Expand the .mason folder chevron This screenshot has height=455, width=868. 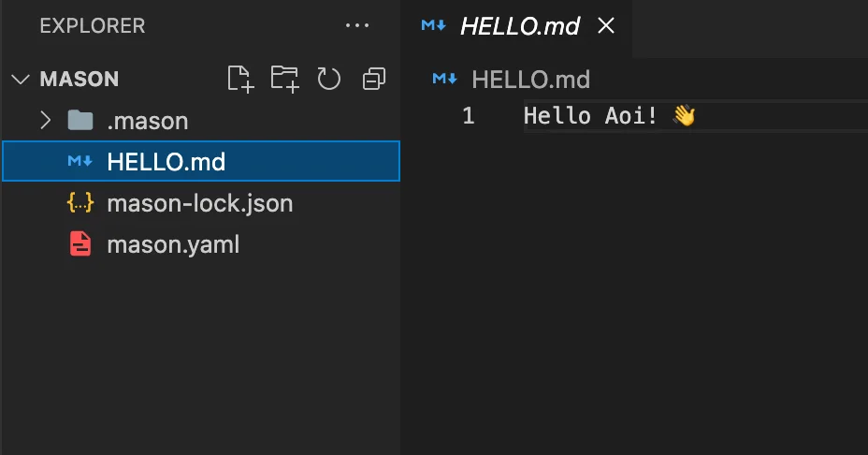tap(45, 121)
